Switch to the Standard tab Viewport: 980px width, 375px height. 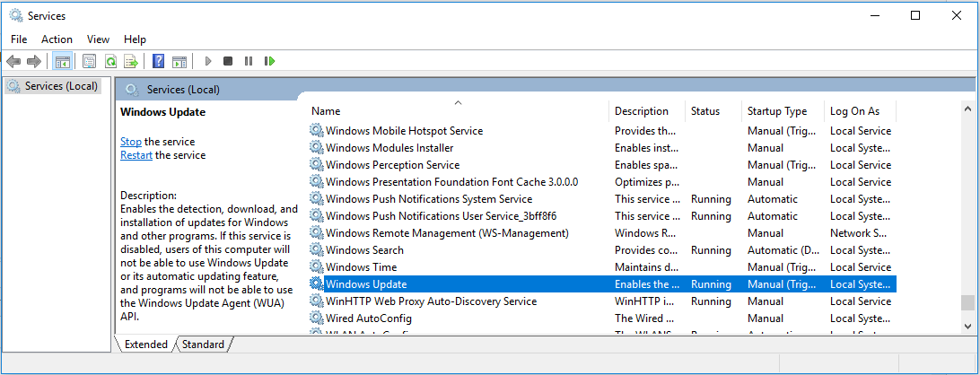coord(204,344)
